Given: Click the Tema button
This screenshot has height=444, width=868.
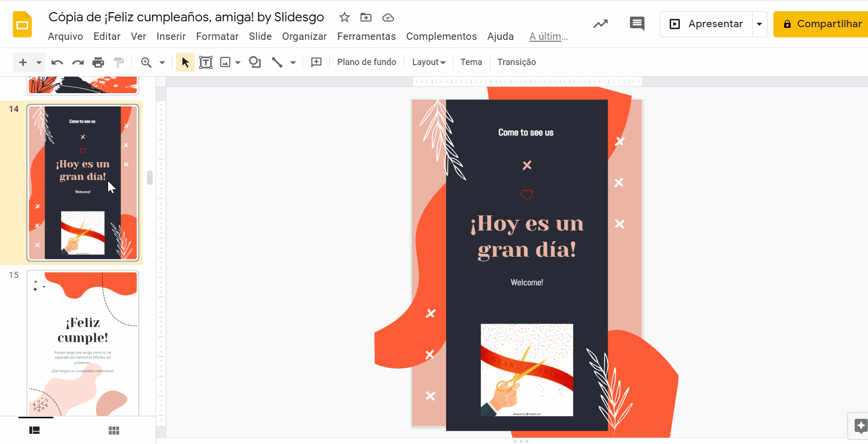Looking at the screenshot, I should [x=471, y=62].
